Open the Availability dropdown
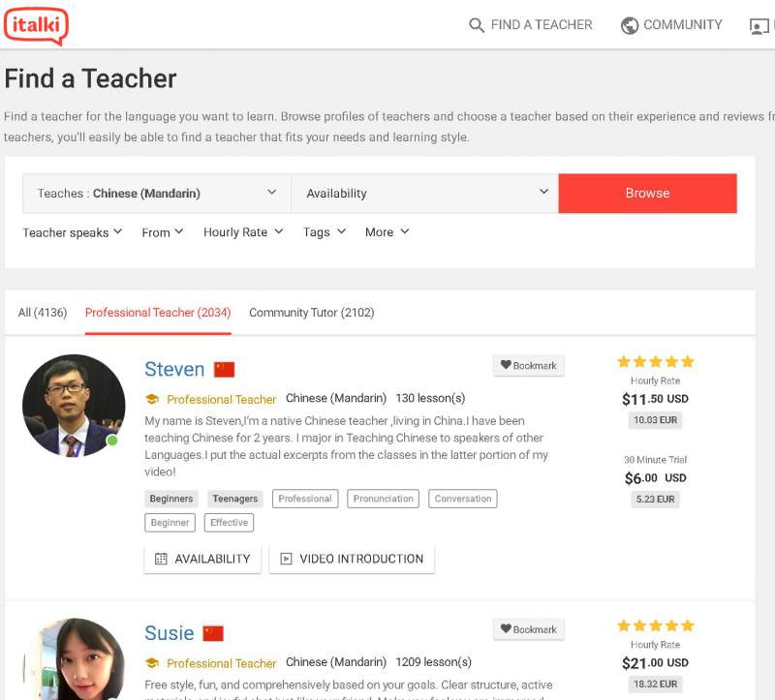Image resolution: width=775 pixels, height=700 pixels. tap(425, 194)
